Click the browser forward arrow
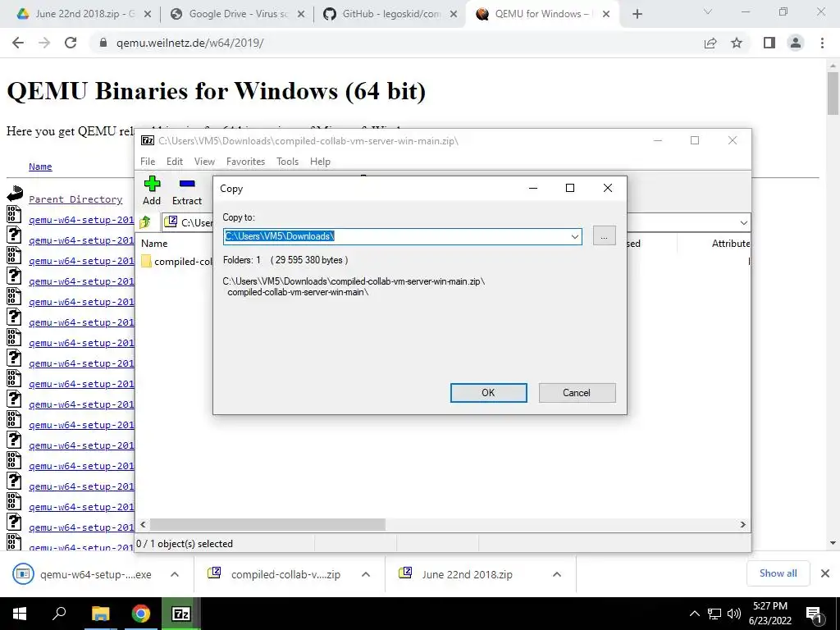Viewport: 840px width, 630px height. coord(44,43)
